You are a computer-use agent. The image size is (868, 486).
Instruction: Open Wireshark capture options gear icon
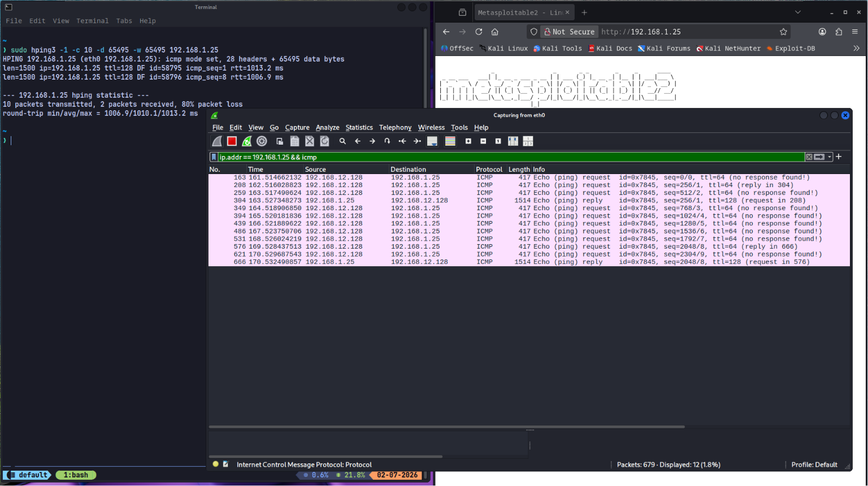pos(262,141)
